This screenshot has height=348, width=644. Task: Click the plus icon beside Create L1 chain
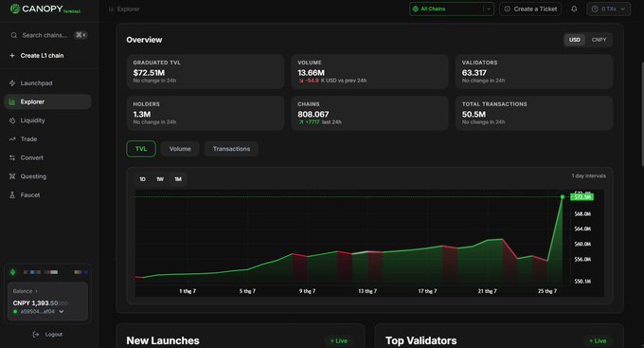(x=12, y=56)
